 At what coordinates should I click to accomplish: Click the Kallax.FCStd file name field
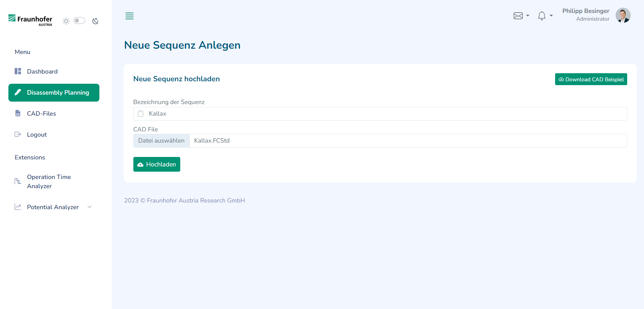(408, 140)
